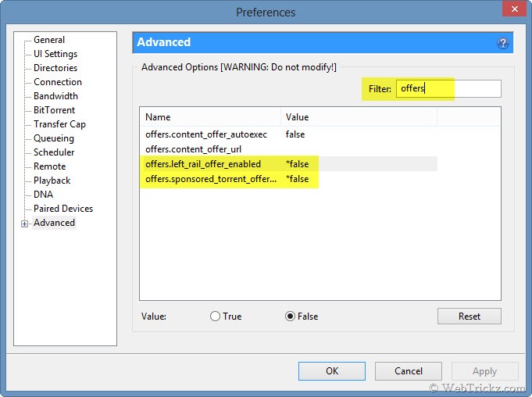The width and height of the screenshot is (532, 397).
Task: Open the UI Settings section
Action: click(x=55, y=54)
